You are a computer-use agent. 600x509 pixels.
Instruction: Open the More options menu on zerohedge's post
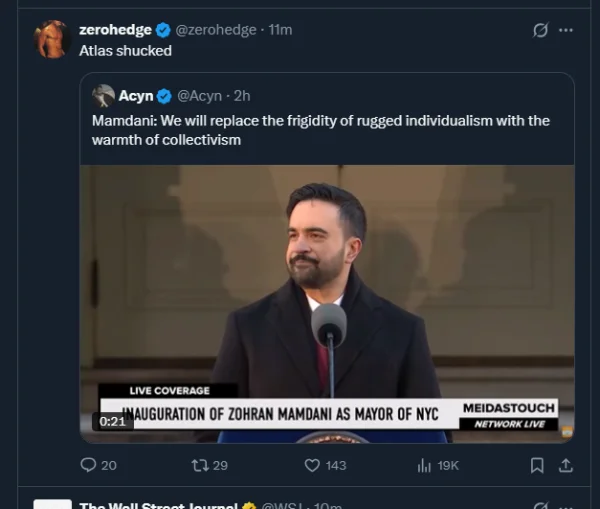[566, 30]
